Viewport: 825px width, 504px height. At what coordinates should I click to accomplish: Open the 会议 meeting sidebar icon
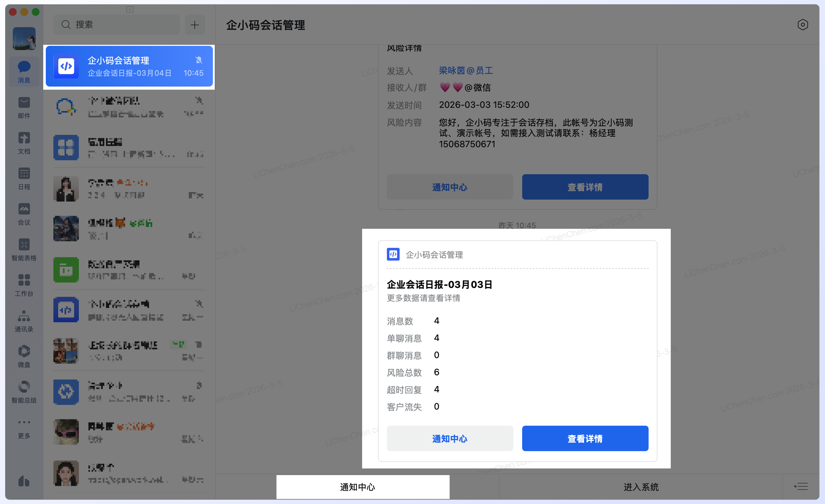pos(24,214)
